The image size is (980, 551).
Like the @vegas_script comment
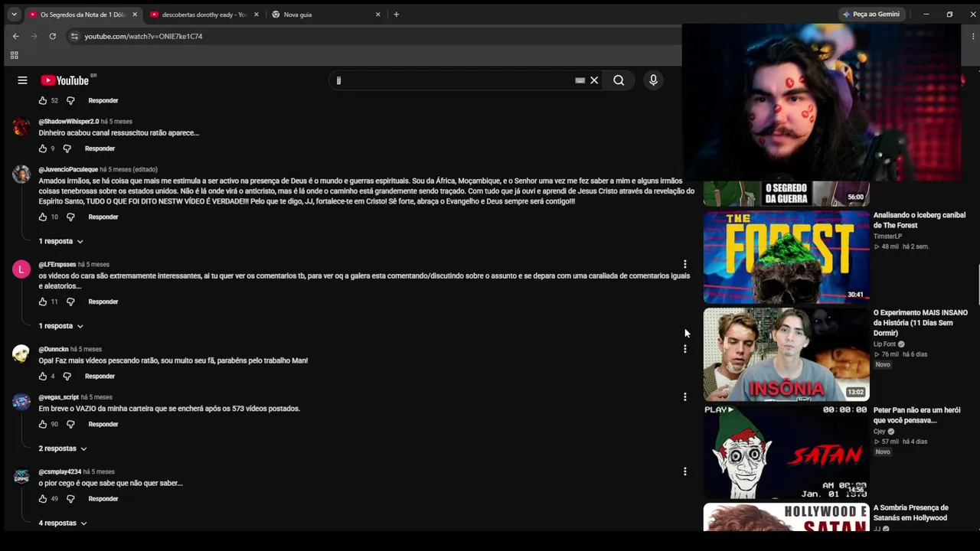click(x=43, y=424)
